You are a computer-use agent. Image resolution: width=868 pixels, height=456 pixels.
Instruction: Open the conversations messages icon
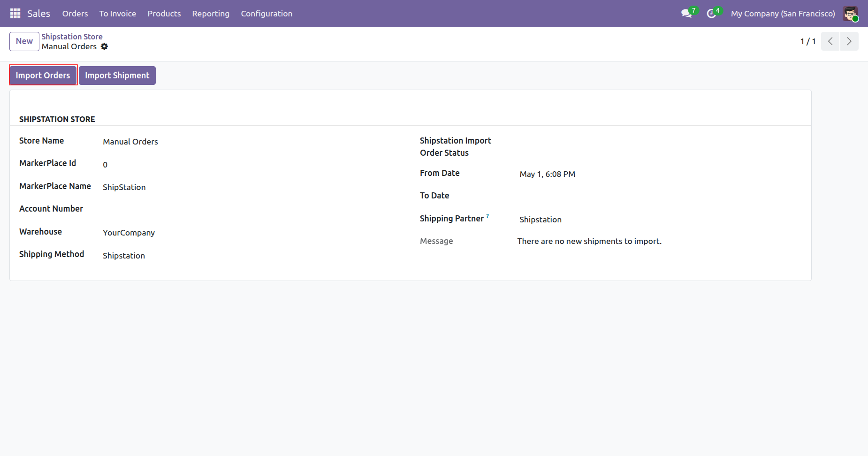click(x=687, y=14)
